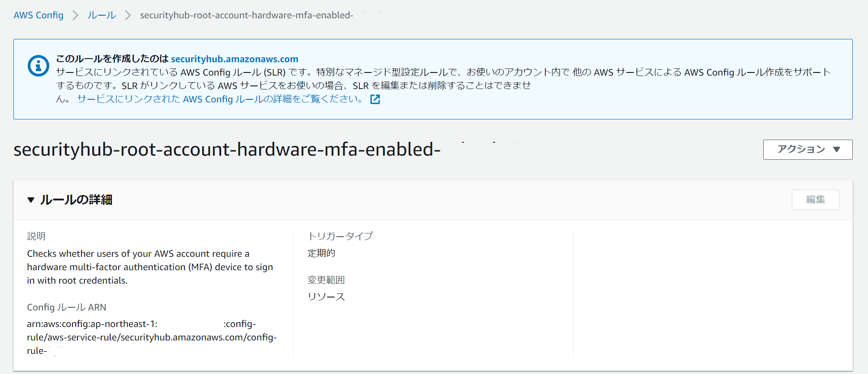Go to the ルール breadcrumb link
Screen dimensions: 868x374
(102, 15)
